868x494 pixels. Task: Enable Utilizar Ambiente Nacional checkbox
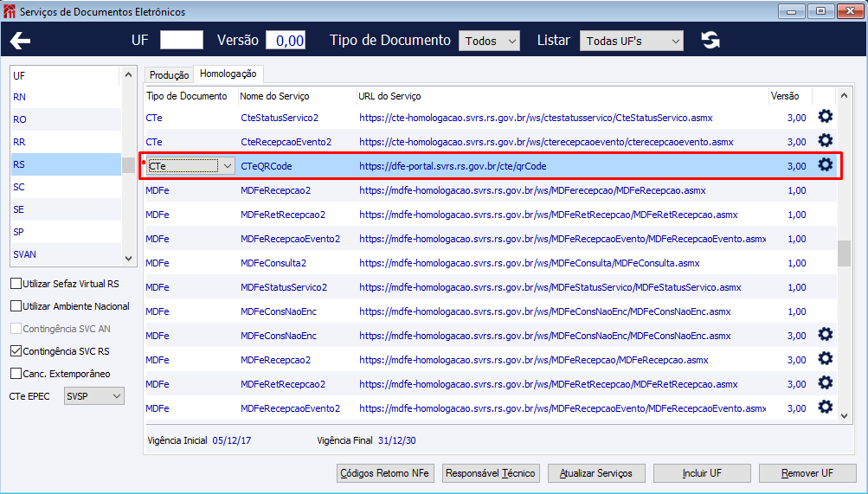[x=16, y=306]
